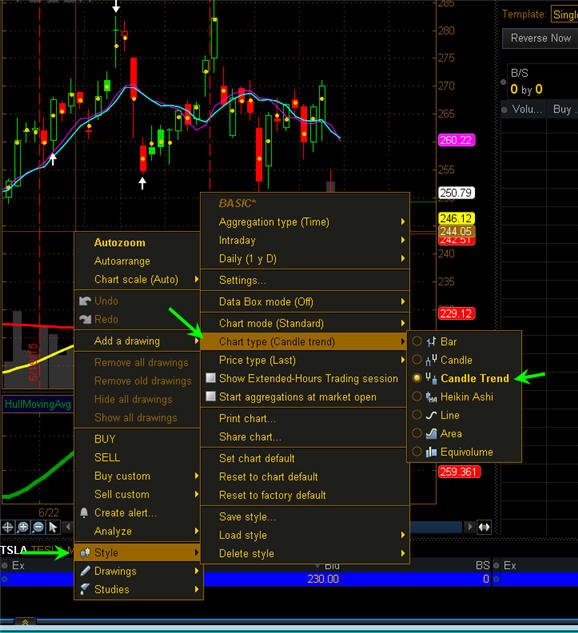The height and width of the screenshot is (633, 578).
Task: Open the Studies menu entry
Action: [138, 589]
